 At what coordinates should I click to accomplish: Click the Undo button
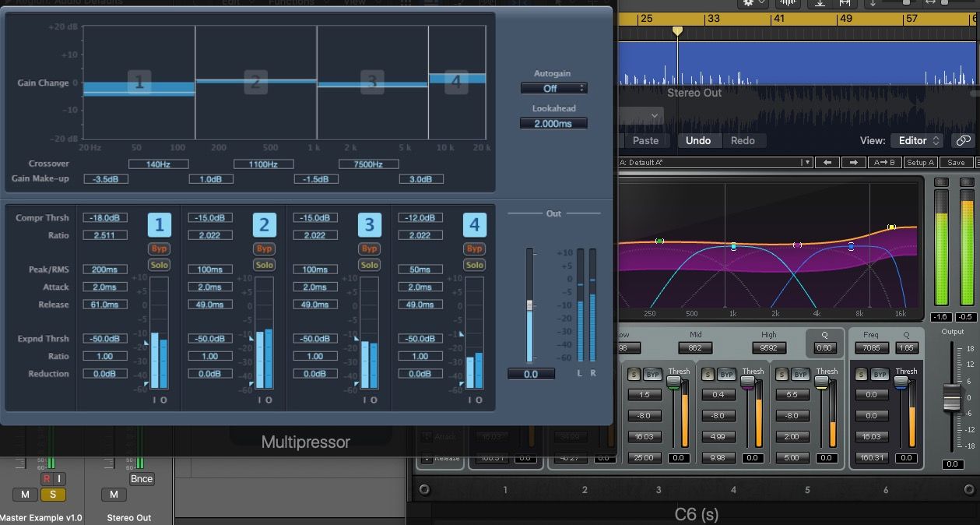tap(698, 140)
